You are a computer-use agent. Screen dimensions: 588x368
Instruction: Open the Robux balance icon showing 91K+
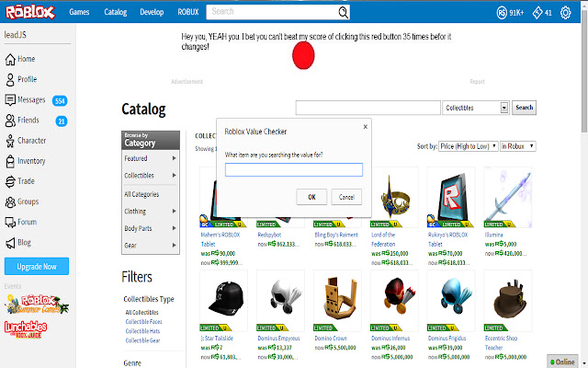click(x=502, y=13)
